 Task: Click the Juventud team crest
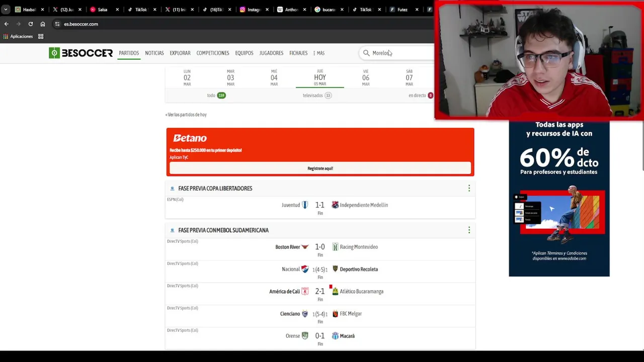click(x=305, y=205)
